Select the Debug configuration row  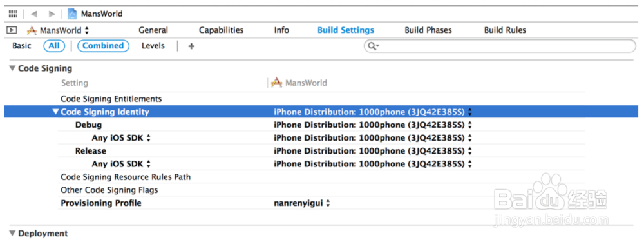[x=321, y=125]
